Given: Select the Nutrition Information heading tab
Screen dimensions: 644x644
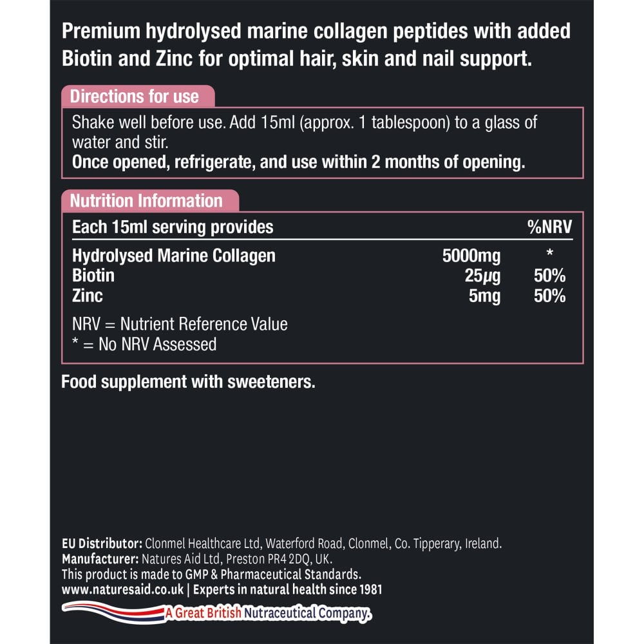Looking at the screenshot, I should tap(146, 200).
